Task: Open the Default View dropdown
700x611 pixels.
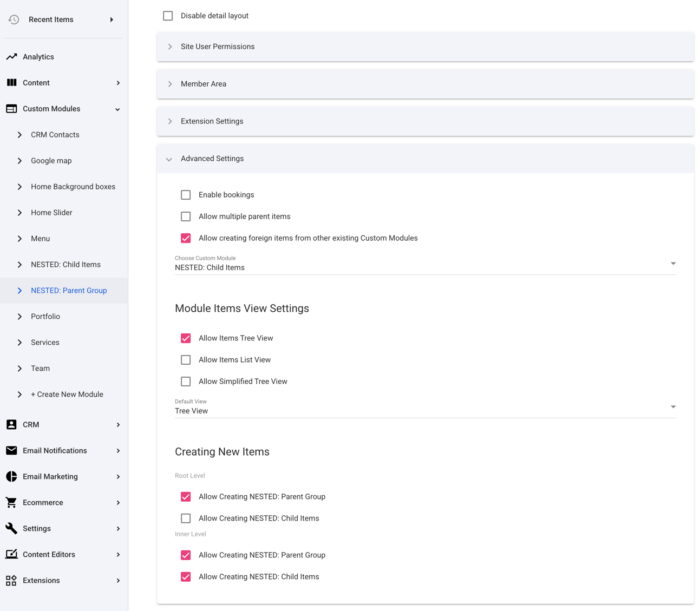Action: tap(673, 406)
